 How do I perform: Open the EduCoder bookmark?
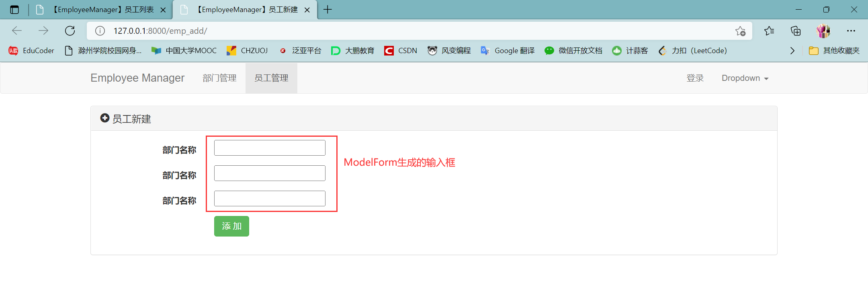[31, 51]
